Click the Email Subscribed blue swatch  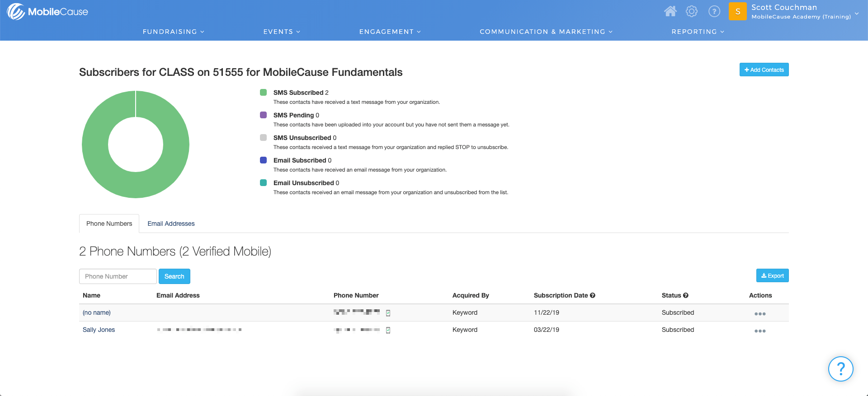[x=263, y=160]
